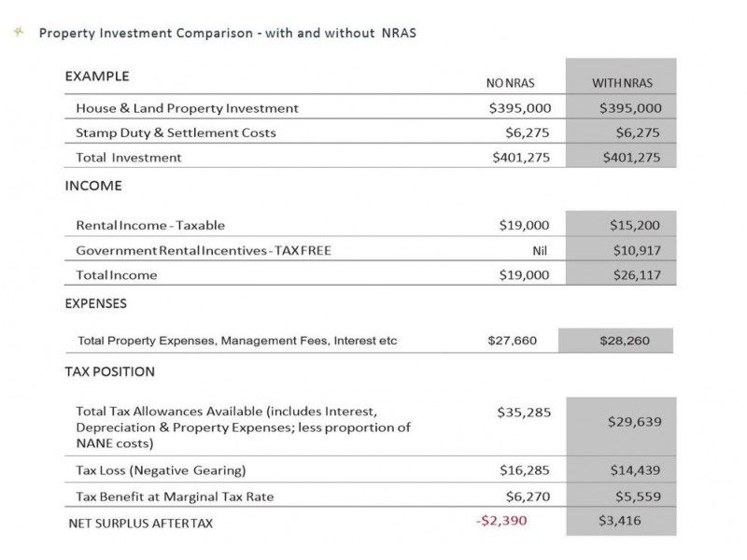Click the $28,260 property expenses cell
The height and width of the screenshot is (560, 747).
point(624,341)
